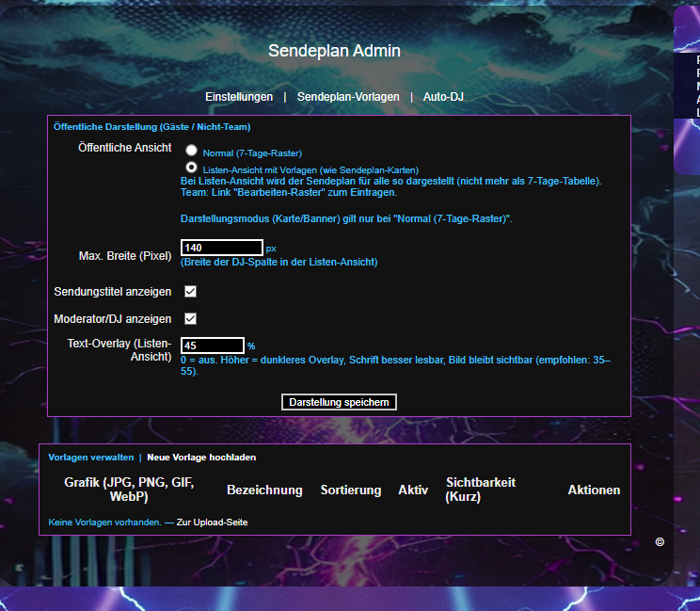Open Neue Vorlage hochladen link
700x611 pixels.
coord(201,458)
